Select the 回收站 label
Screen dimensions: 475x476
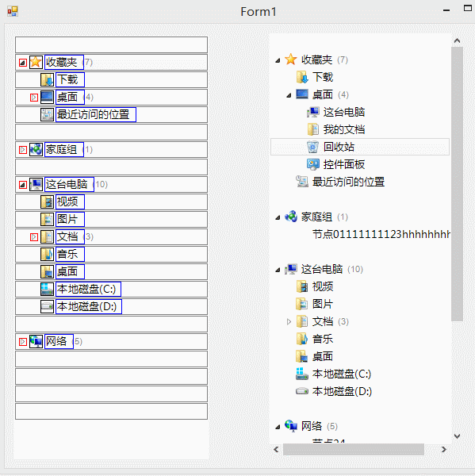point(339,147)
